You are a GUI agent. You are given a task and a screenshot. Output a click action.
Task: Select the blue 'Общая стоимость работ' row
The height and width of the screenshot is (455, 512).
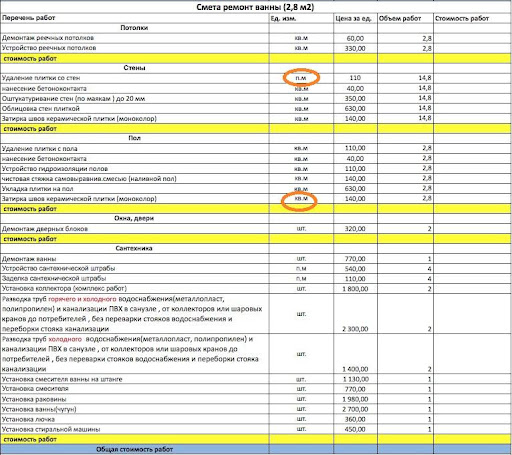coord(256,449)
